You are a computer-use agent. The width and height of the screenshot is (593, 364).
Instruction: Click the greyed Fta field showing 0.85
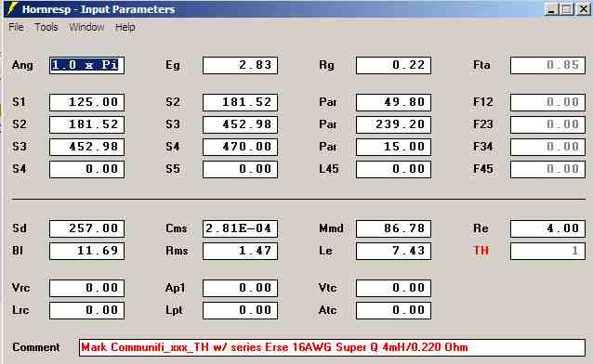(x=547, y=65)
